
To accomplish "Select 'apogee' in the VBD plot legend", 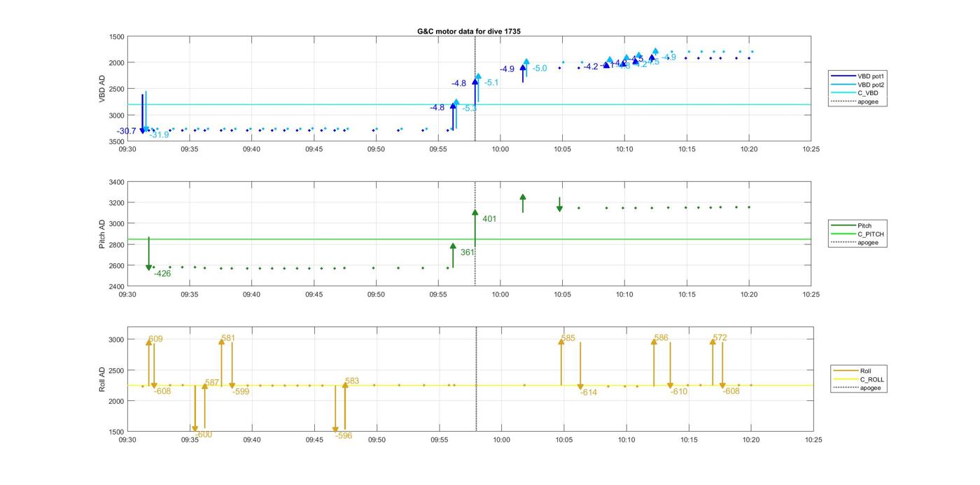I will coord(853,101).
